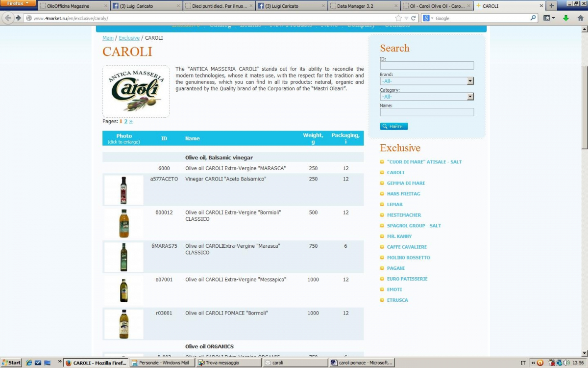Click the blue Найти search button
588x368 pixels.
393,127
